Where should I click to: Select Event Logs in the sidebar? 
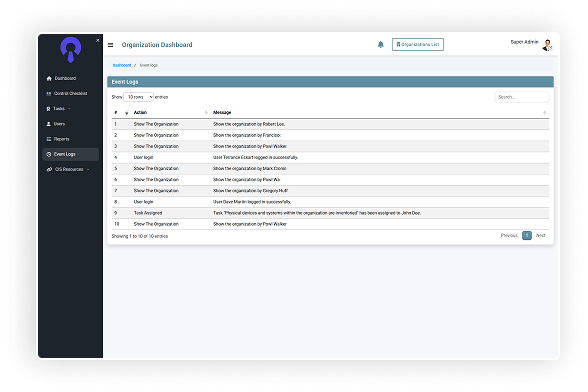click(70, 154)
